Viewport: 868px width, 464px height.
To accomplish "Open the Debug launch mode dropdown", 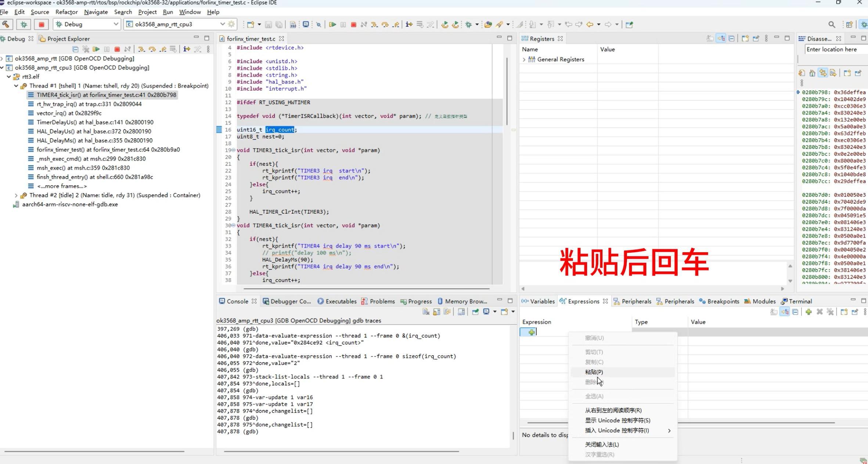I will [x=116, y=24].
